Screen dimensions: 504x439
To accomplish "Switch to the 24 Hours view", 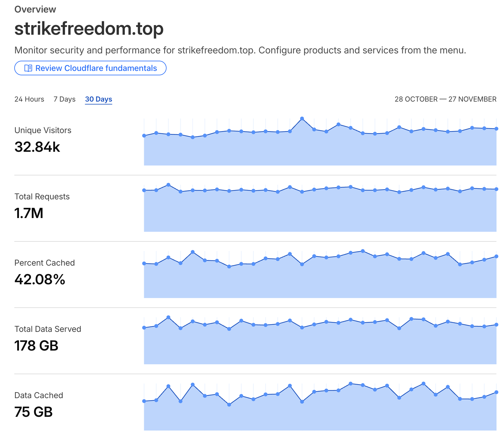I will pos(29,99).
